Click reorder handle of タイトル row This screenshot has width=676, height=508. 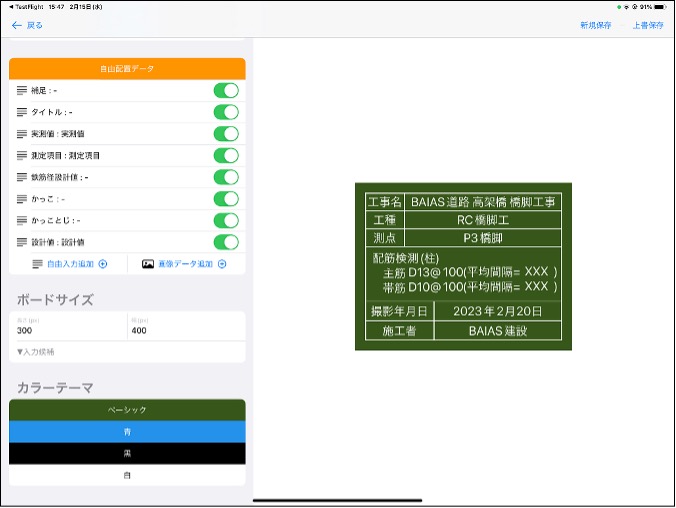(x=22, y=112)
